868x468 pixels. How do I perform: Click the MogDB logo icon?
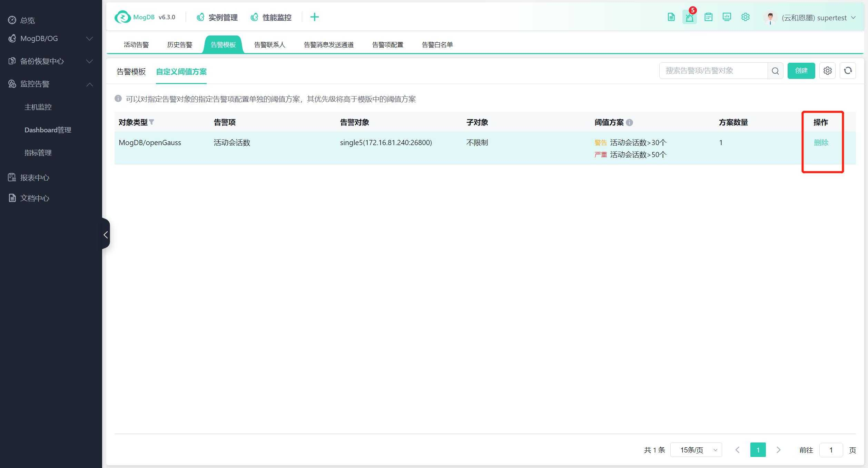[122, 17]
